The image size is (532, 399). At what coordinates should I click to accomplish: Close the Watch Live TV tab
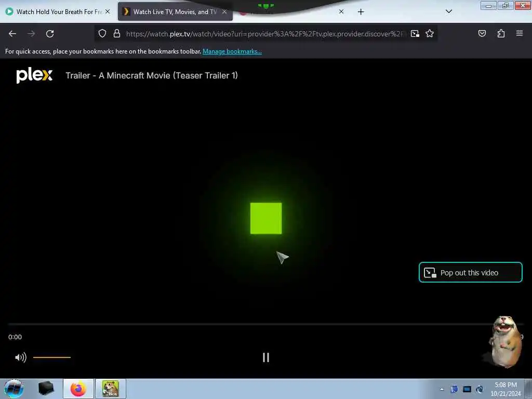tap(224, 11)
